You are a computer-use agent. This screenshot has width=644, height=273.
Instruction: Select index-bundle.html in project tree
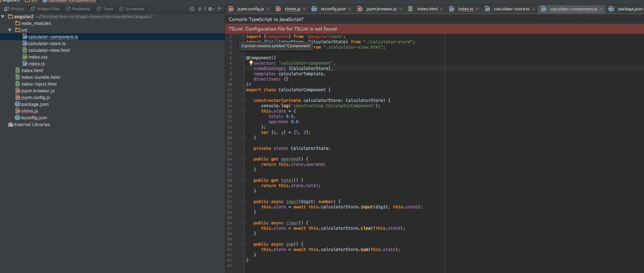click(40, 77)
